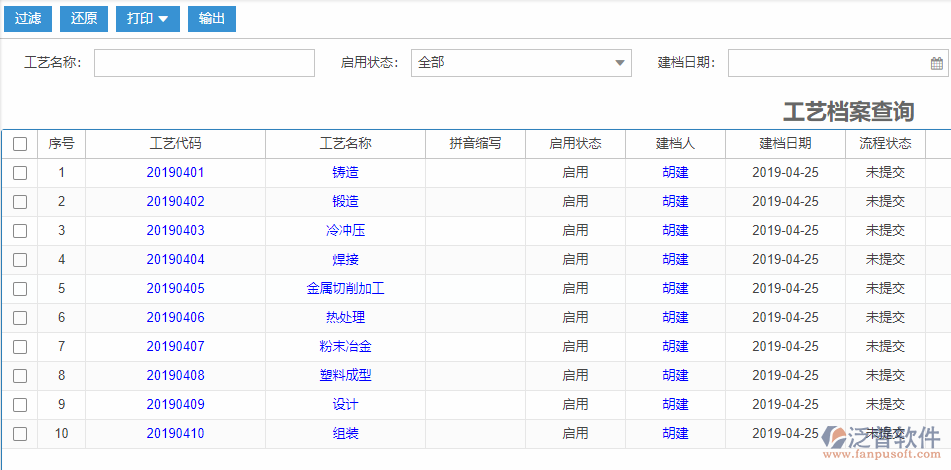Open the calendar icon in 建档日期 field
The image size is (951, 470).
point(936,63)
